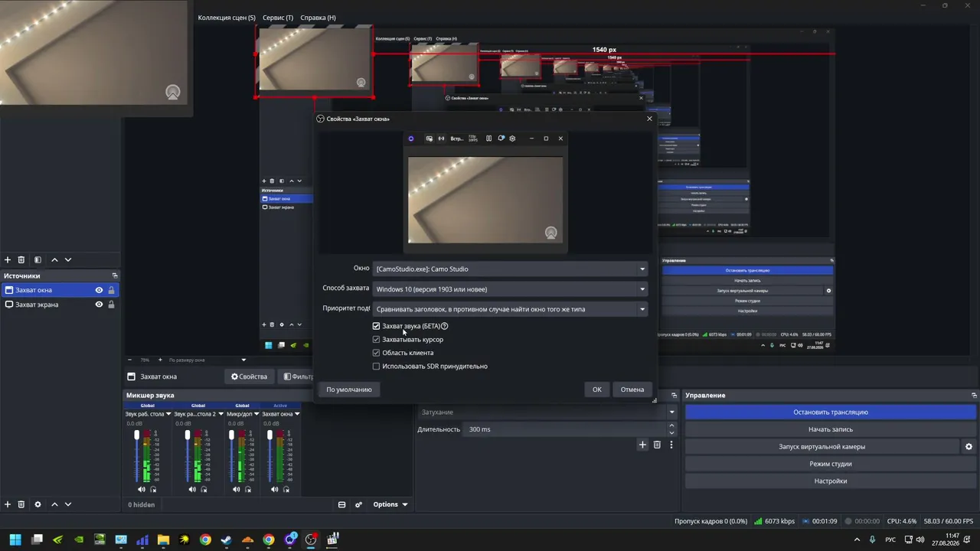Hide the Захват окна source
Image resolution: width=980 pixels, height=551 pixels.
99,290
